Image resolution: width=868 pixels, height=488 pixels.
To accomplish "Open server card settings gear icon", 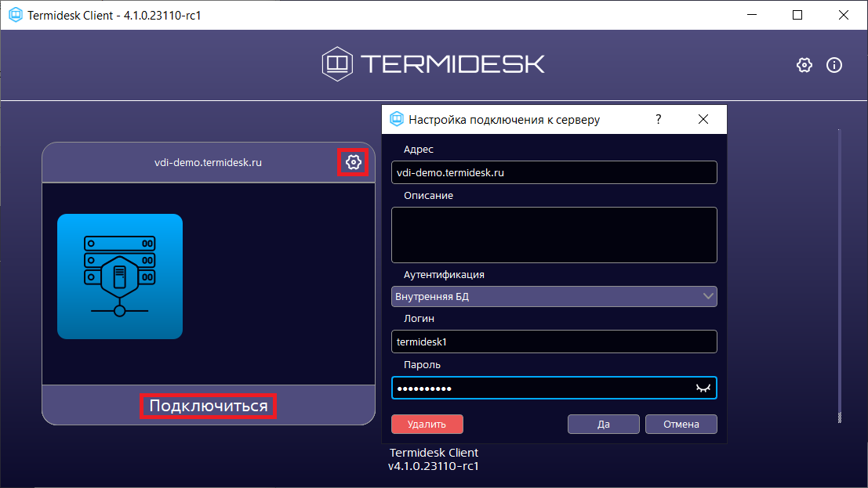I will click(x=353, y=162).
